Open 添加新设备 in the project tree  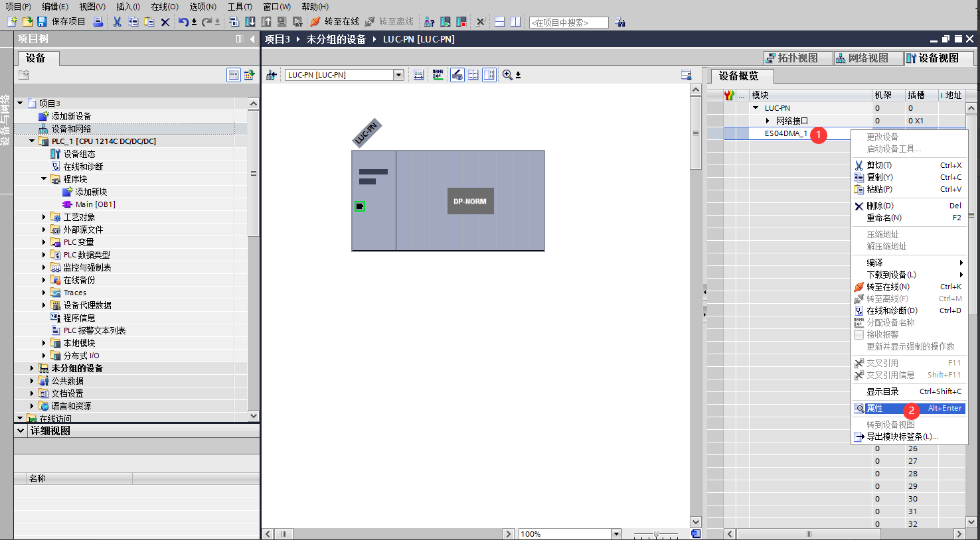[71, 116]
